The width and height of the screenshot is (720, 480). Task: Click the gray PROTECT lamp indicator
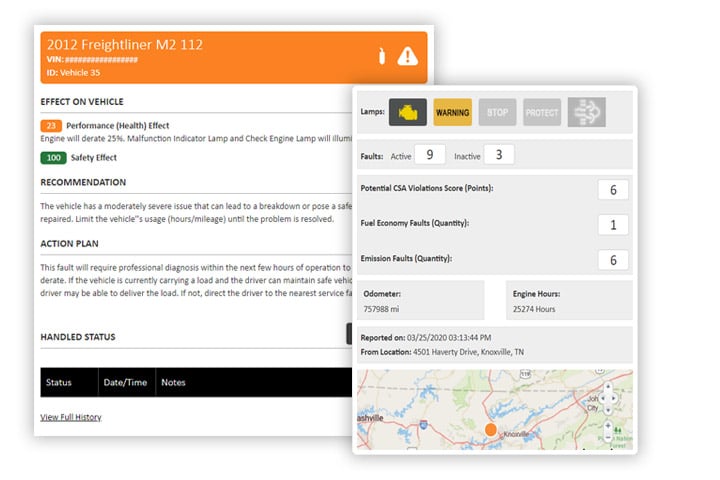(542, 113)
